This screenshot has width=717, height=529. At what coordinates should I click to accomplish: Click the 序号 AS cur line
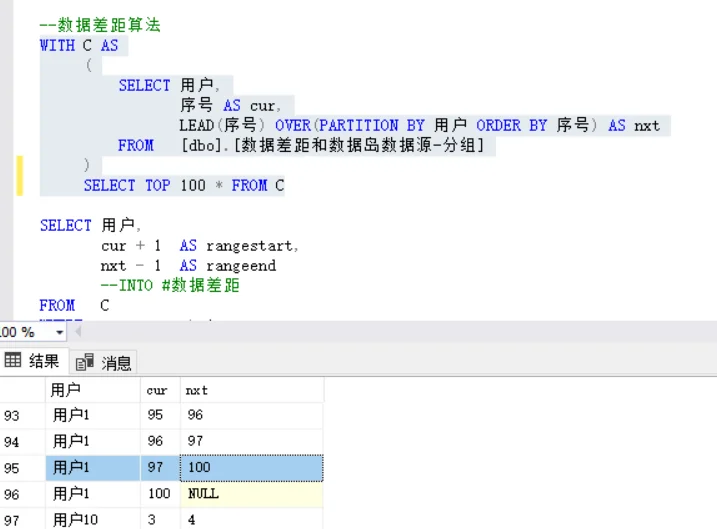[x=230, y=105]
